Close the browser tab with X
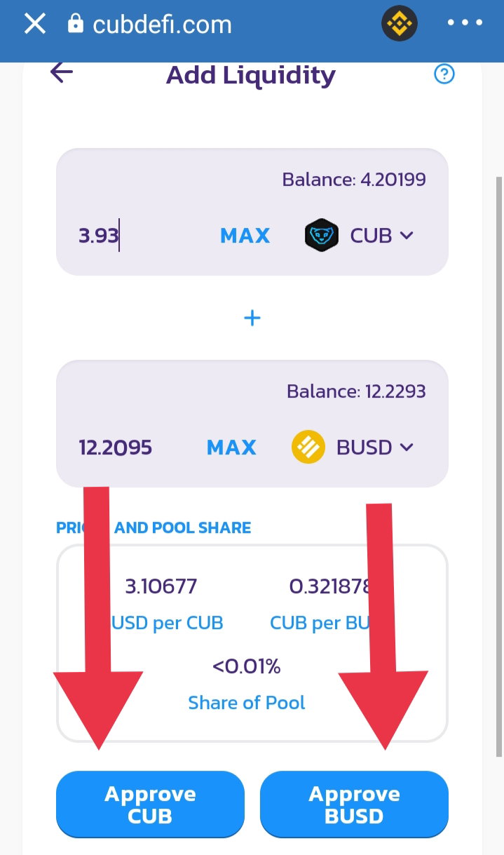504x855 pixels. (34, 25)
